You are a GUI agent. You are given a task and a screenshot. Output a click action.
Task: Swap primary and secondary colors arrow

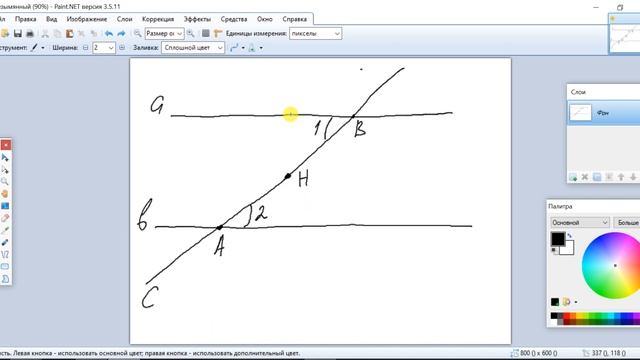point(570,236)
